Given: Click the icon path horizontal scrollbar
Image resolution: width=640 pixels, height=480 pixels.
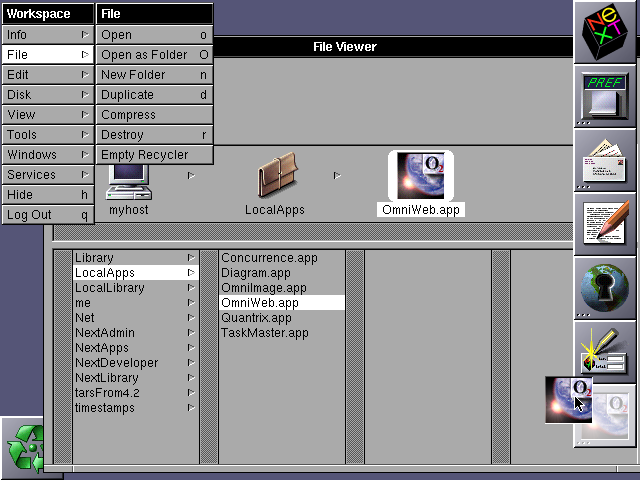Looking at the screenshot, I should click(313, 233).
